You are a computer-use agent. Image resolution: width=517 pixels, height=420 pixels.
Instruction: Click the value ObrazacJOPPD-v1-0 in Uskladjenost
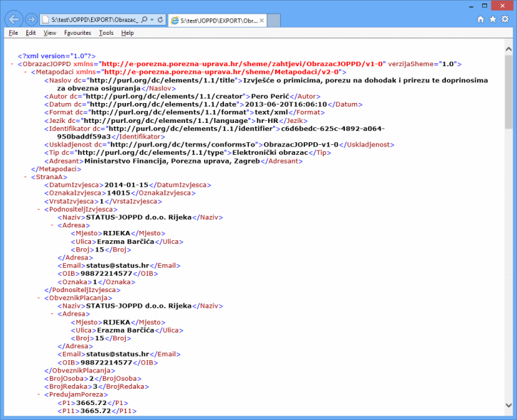(x=301, y=144)
